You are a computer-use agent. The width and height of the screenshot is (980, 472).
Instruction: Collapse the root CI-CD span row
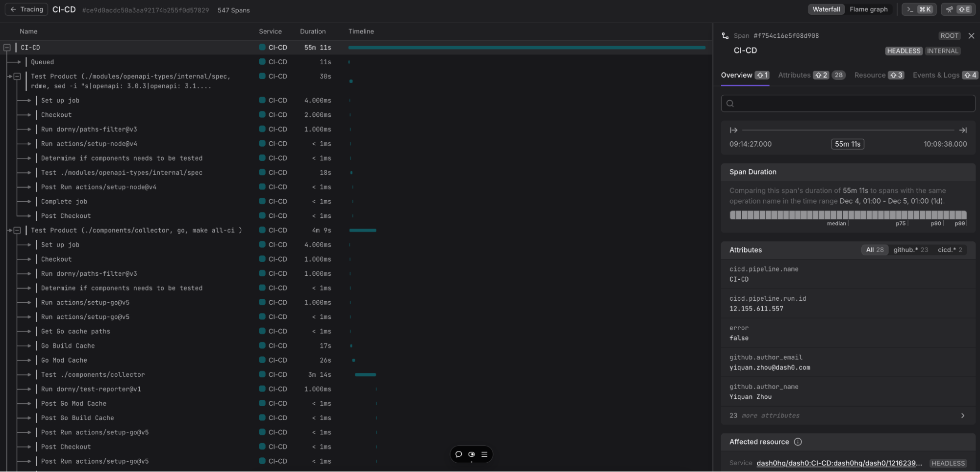pyautogui.click(x=7, y=48)
